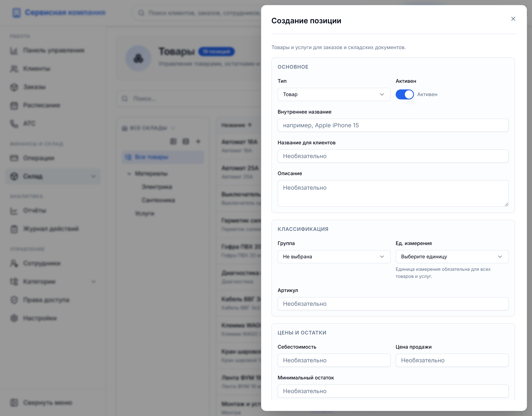This screenshot has height=416, width=532.
Task: Click the Артикул input field
Action: pyautogui.click(x=393, y=304)
